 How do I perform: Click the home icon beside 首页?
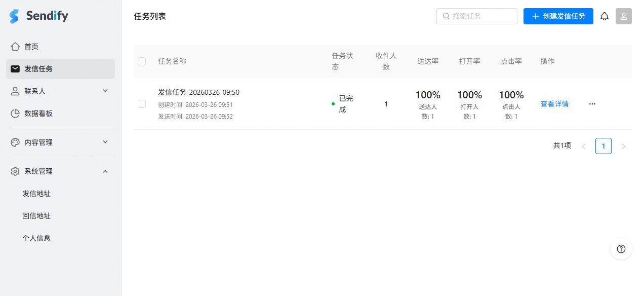[x=15, y=47]
